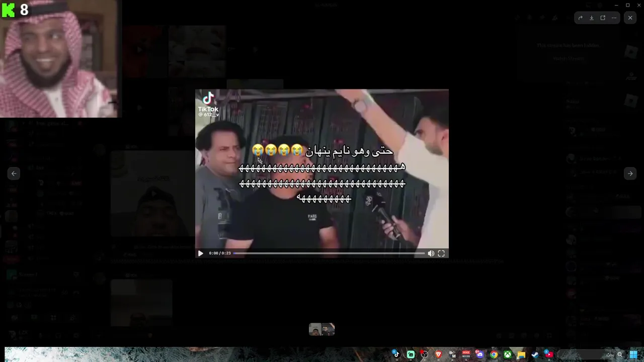
Task: Open the red YouTube app in taskbar
Action: click(x=548, y=354)
